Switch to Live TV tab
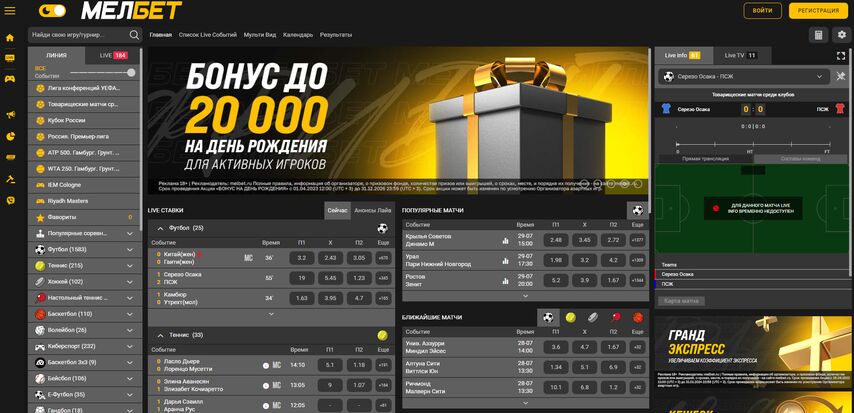854x413 pixels. pyautogui.click(x=740, y=55)
